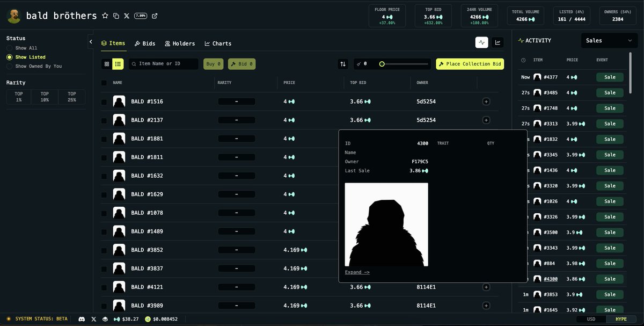Open X icon in the bottom status bar
Screen dimensions: 644x326
(x=93, y=319)
